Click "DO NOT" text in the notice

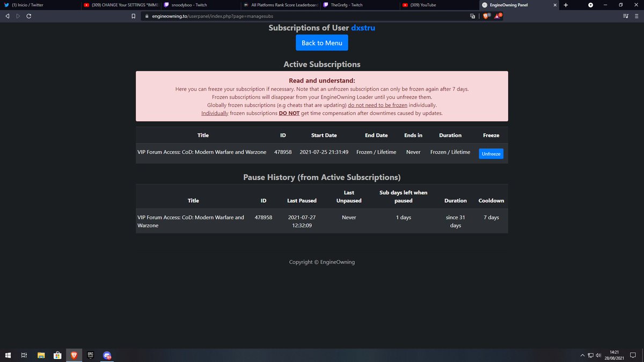coord(289,113)
